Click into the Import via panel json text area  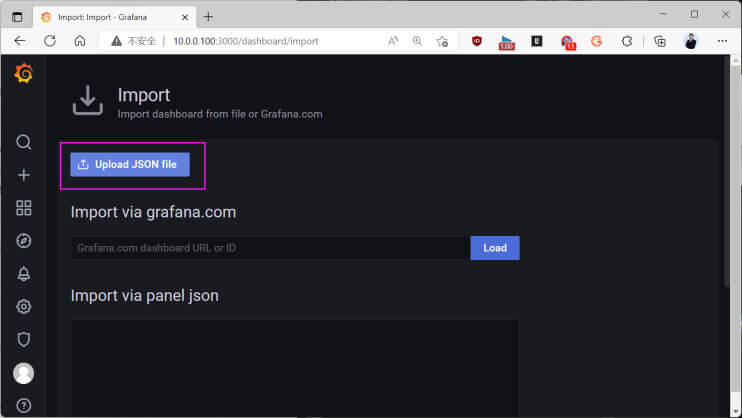(295, 368)
